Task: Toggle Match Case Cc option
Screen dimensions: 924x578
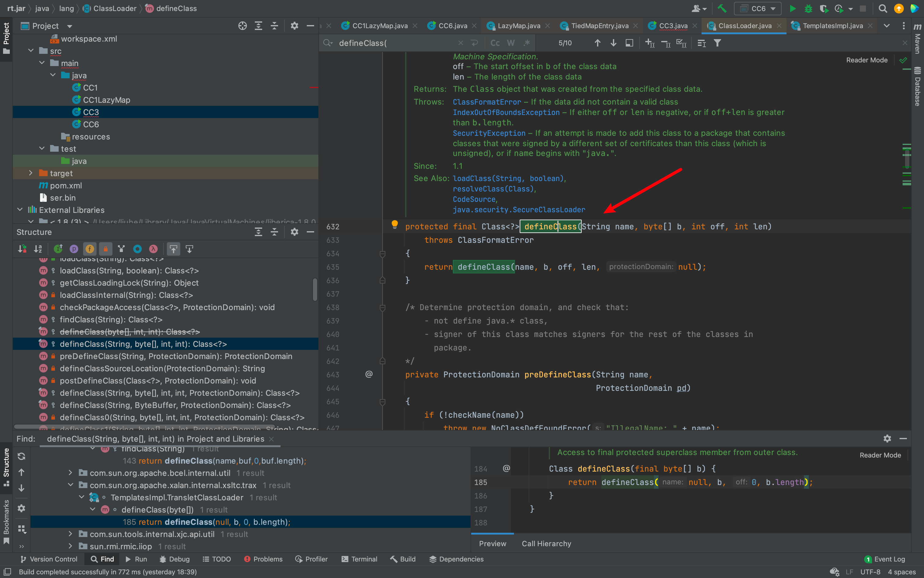Action: 495,43
